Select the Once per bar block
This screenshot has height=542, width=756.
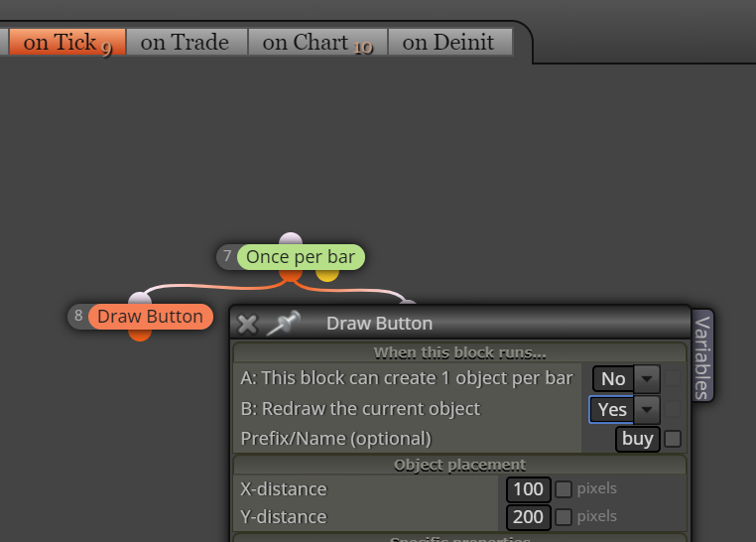pos(301,257)
